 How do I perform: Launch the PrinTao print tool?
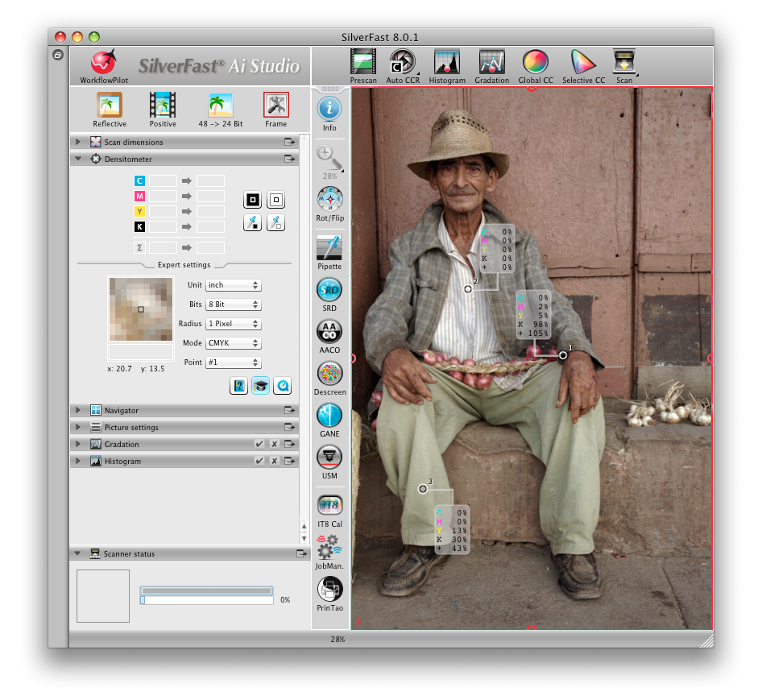[x=329, y=590]
